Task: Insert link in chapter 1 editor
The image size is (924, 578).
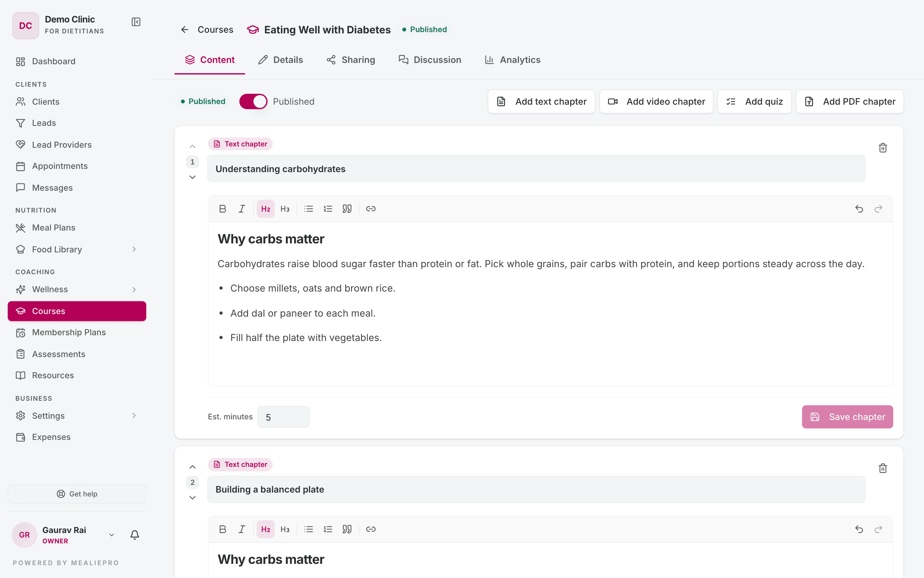Action: pyautogui.click(x=371, y=209)
